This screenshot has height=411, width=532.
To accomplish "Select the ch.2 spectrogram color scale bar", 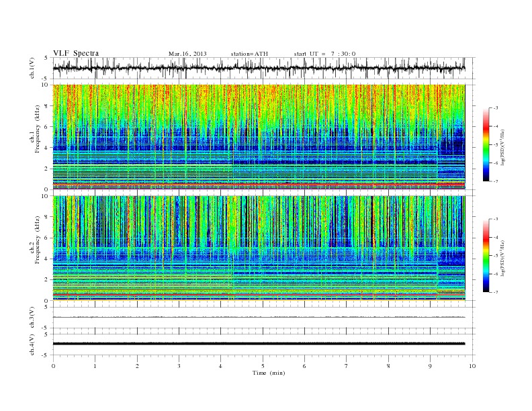I will tap(486, 255).
